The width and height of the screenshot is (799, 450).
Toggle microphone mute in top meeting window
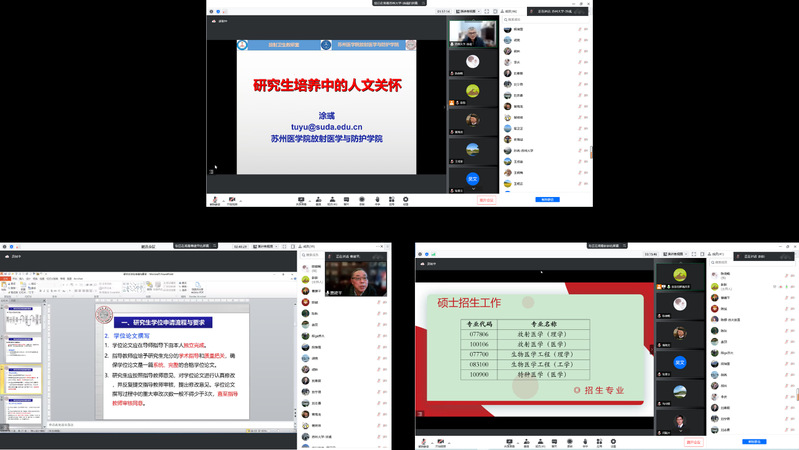click(x=215, y=200)
